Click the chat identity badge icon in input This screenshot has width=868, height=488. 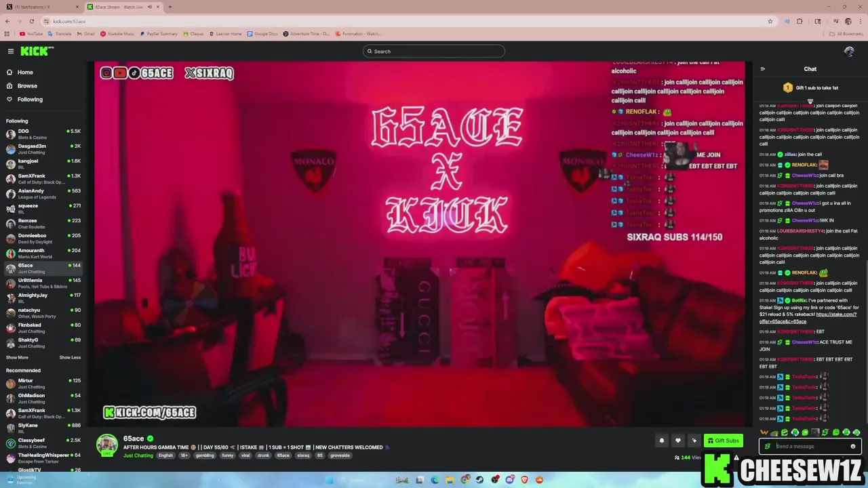[768, 447]
